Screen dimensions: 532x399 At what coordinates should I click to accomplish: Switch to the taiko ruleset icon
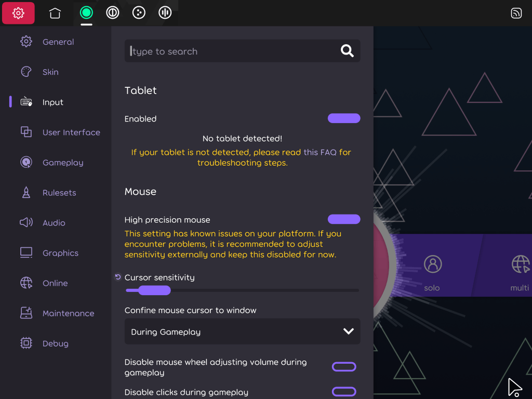112,12
